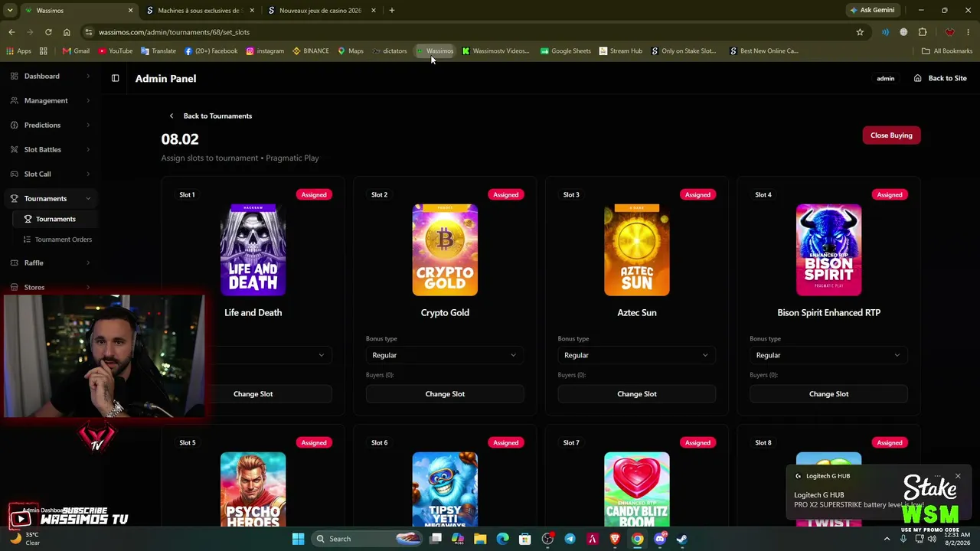Toggle the admin sidebar collapse icon
Viewport: 980px width, 551px height.
click(x=115, y=78)
